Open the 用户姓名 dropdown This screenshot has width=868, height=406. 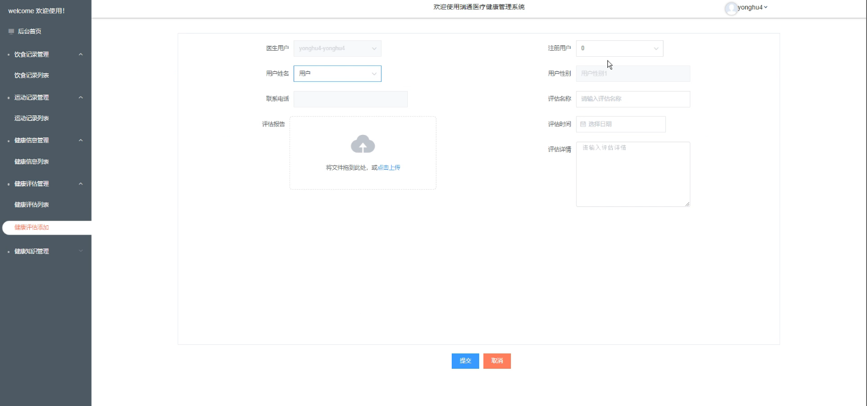click(338, 73)
